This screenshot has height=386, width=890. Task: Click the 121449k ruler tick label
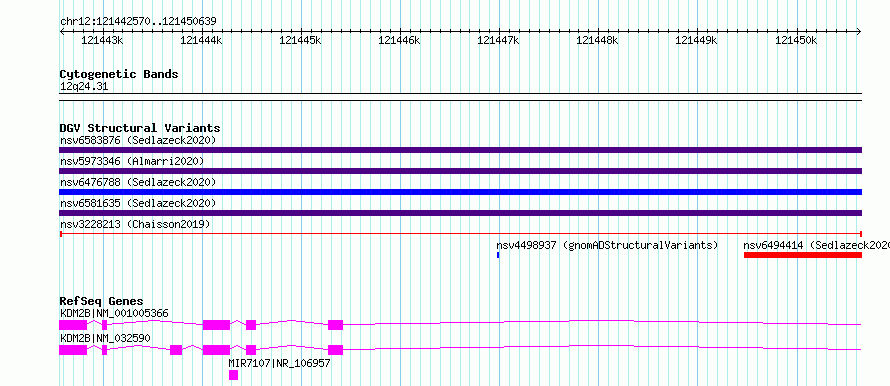[x=696, y=40]
